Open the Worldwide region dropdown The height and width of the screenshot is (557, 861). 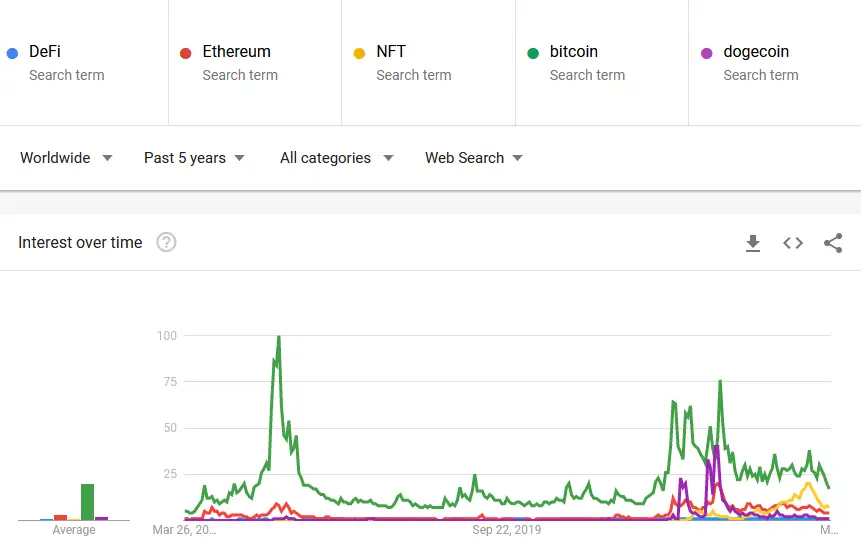(x=66, y=158)
